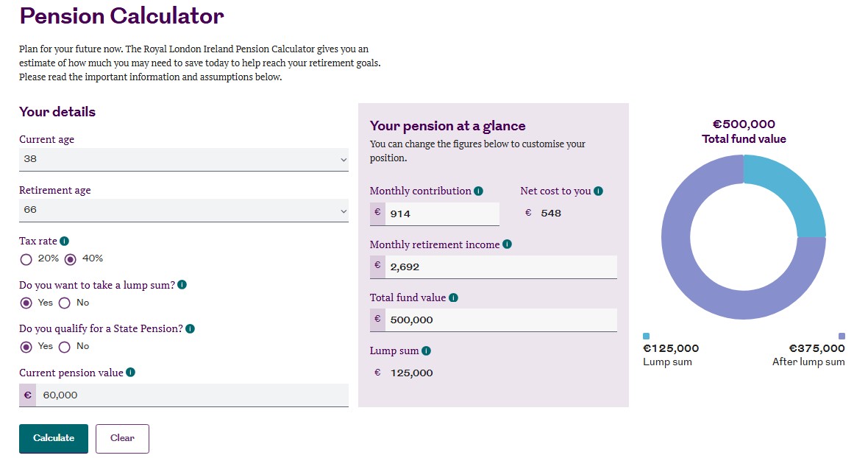Select the 40% tax rate option

71,259
